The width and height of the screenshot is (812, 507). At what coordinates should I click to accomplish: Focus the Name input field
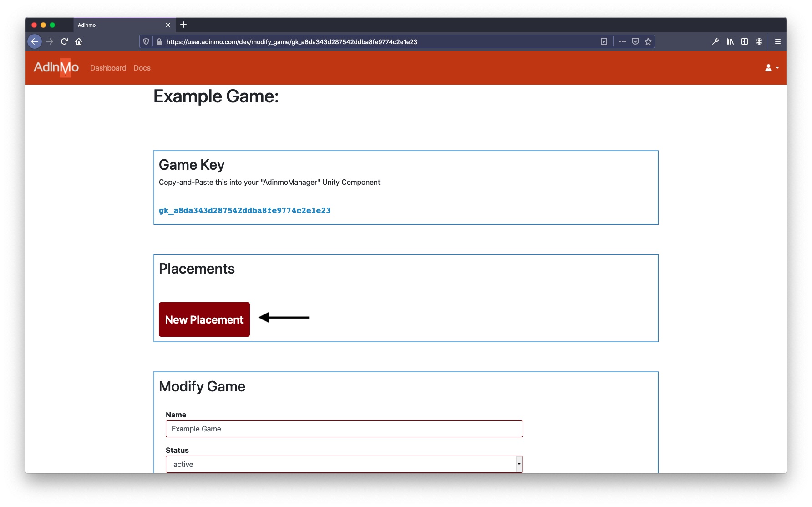coord(344,429)
